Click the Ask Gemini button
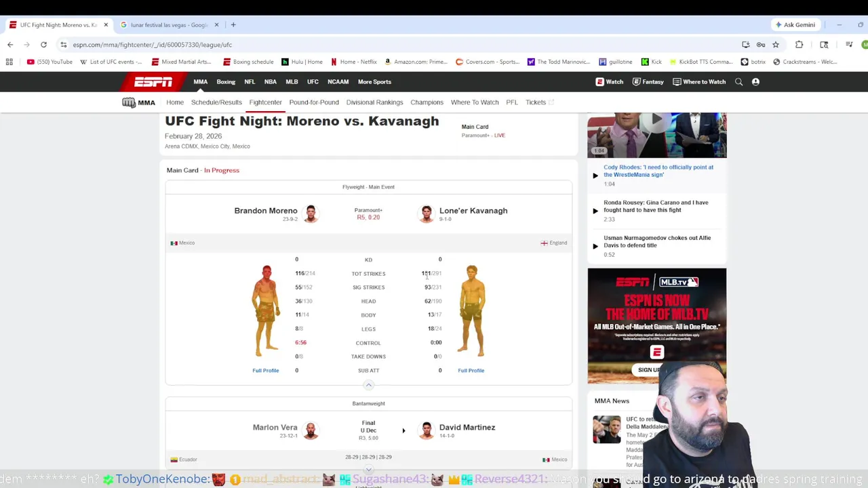The width and height of the screenshot is (868, 488). tap(795, 25)
